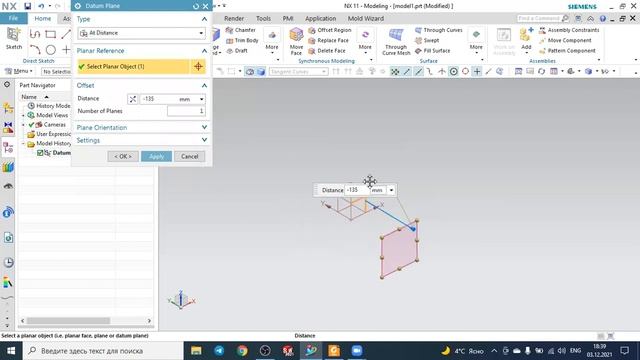Open the File tab

[x=13, y=18]
